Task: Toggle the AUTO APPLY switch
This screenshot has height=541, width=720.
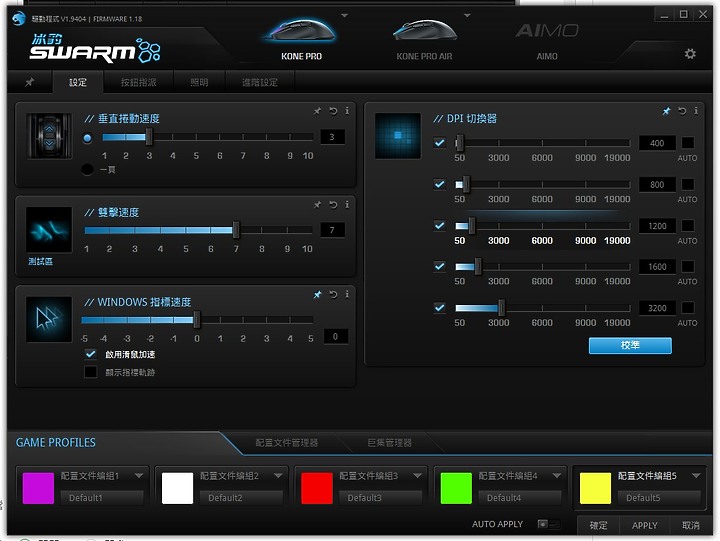Action: [x=548, y=524]
